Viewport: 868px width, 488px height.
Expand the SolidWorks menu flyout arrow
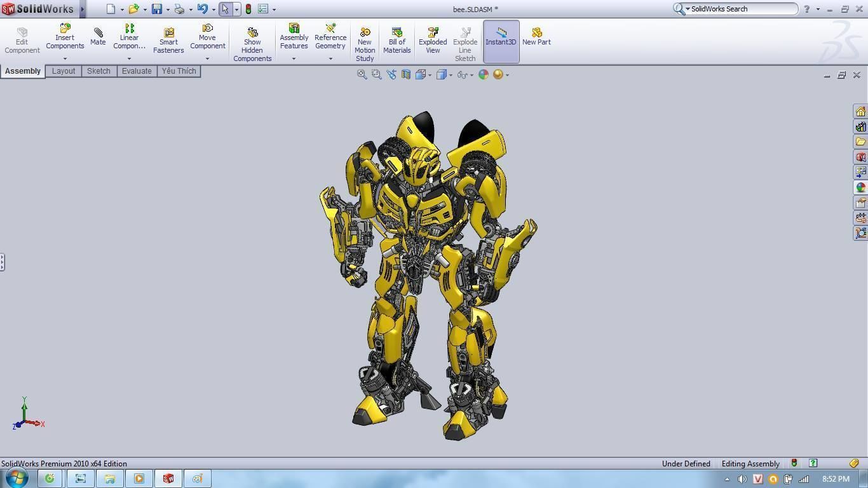pyautogui.click(x=83, y=9)
